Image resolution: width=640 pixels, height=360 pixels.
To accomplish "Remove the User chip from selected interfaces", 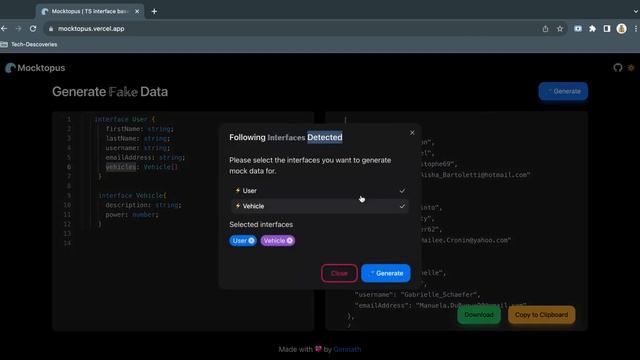I will (251, 241).
